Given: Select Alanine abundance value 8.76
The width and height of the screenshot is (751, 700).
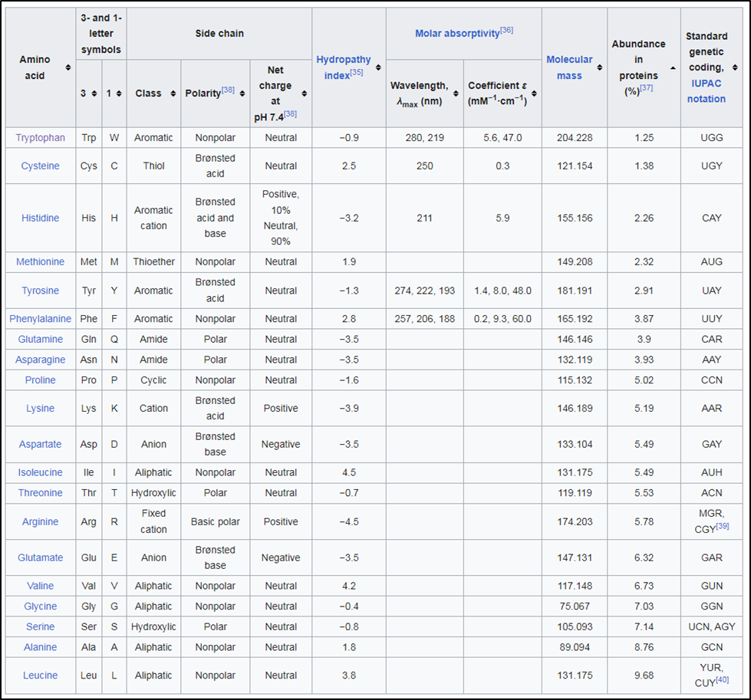Looking at the screenshot, I should tap(644, 647).
